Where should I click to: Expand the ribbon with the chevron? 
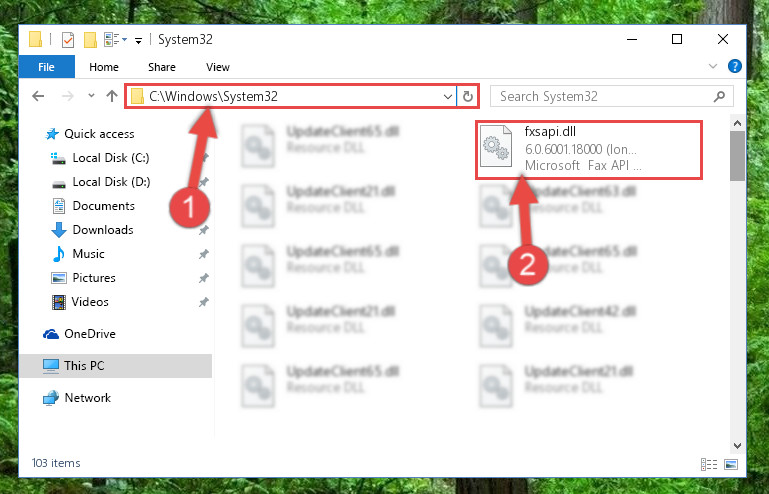click(x=713, y=66)
